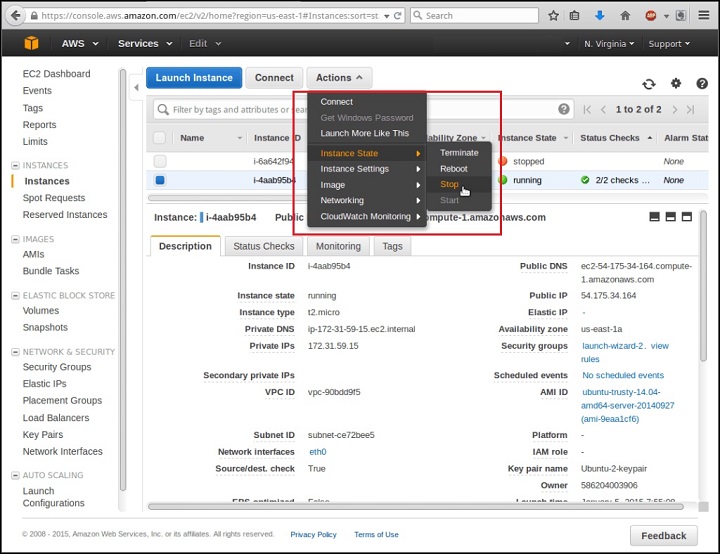Open the N. Virginia region dropdown
Screen dimensions: 720x554
tap(609, 44)
